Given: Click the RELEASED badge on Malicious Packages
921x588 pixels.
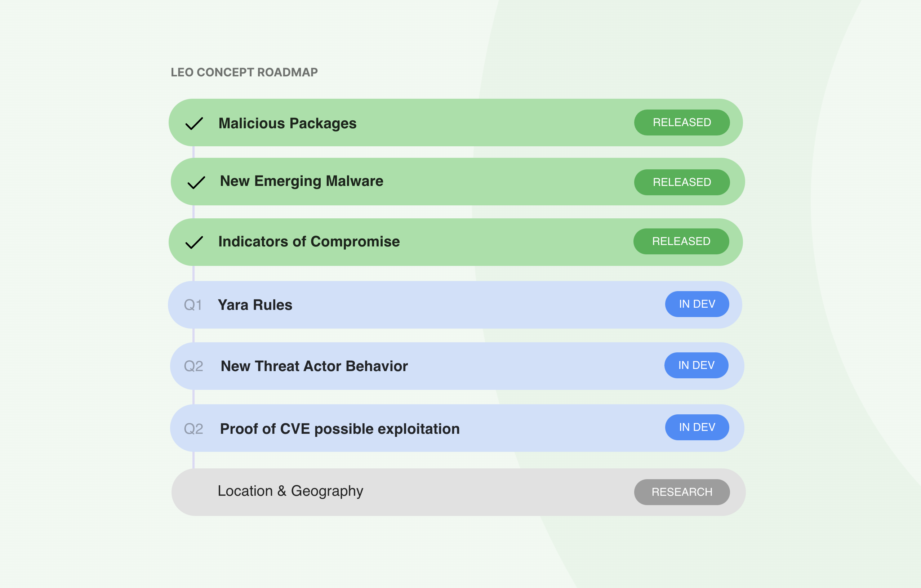Looking at the screenshot, I should 682,122.
